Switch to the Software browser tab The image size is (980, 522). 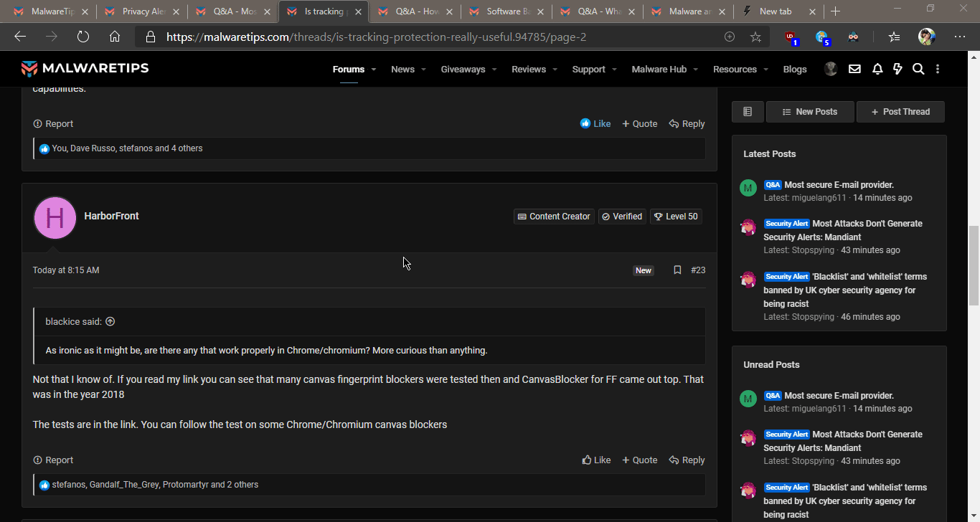click(x=507, y=11)
